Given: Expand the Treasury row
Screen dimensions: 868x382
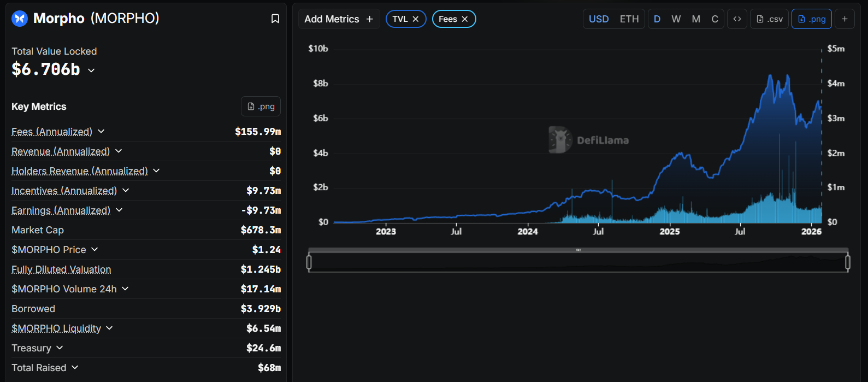Looking at the screenshot, I should click(x=60, y=348).
